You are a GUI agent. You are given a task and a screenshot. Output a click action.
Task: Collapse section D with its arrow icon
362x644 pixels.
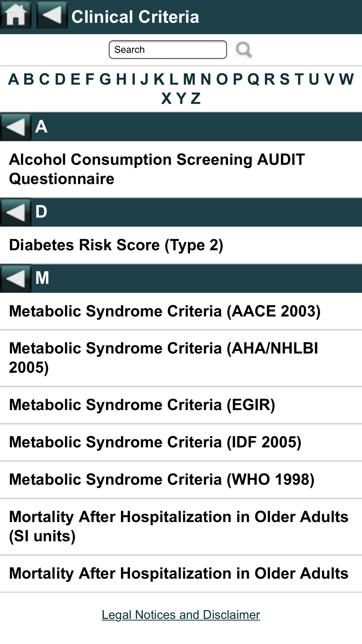pos(16,212)
